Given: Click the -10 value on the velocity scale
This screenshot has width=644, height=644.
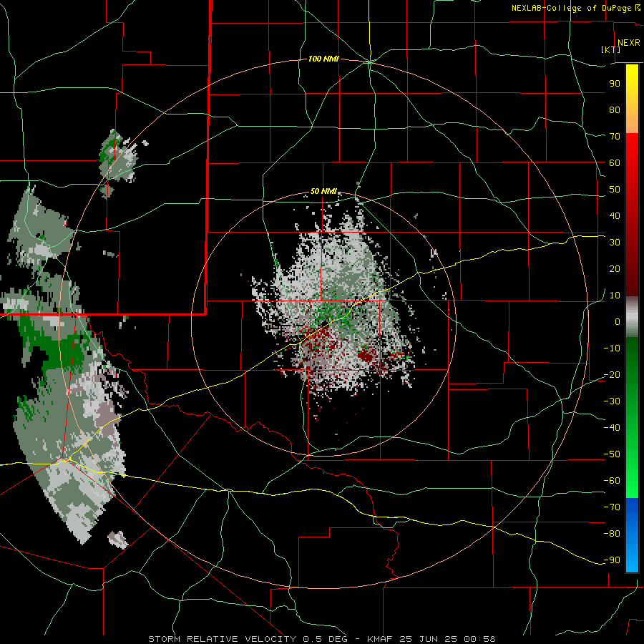Looking at the screenshot, I should tap(612, 348).
